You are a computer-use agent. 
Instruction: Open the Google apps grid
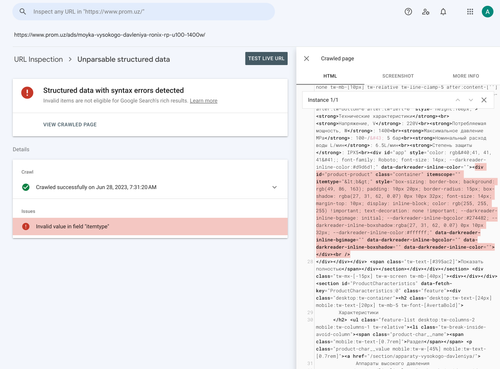[x=470, y=12]
